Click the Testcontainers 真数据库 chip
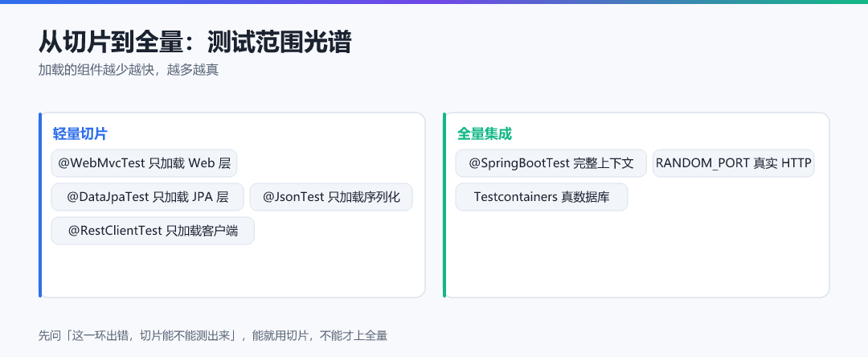 (542, 197)
